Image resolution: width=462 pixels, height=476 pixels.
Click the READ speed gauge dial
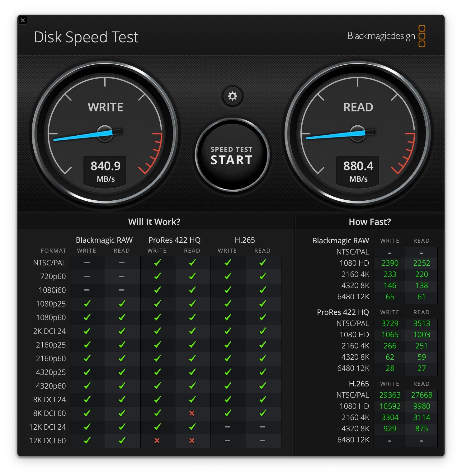tap(358, 134)
